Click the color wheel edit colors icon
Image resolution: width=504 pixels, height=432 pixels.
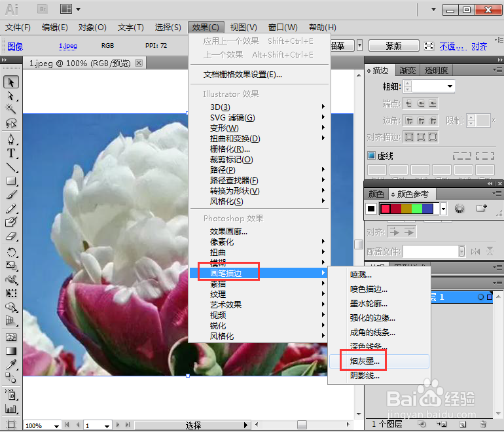tap(459, 208)
